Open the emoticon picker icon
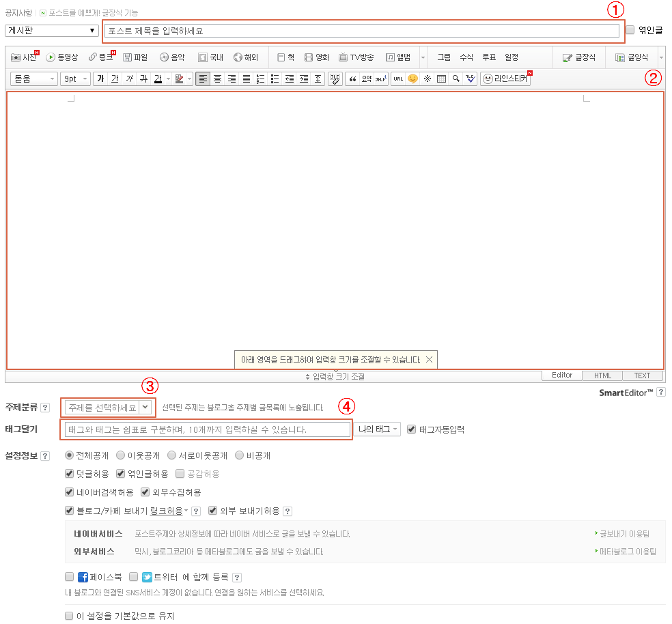 412,79
